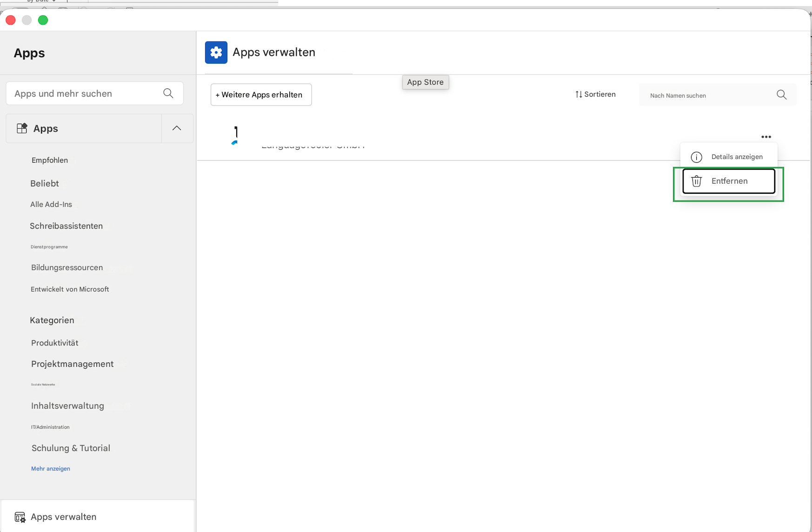Image resolution: width=812 pixels, height=532 pixels.
Task: Click the blue Apps verwalten gear icon
Action: coord(216,53)
